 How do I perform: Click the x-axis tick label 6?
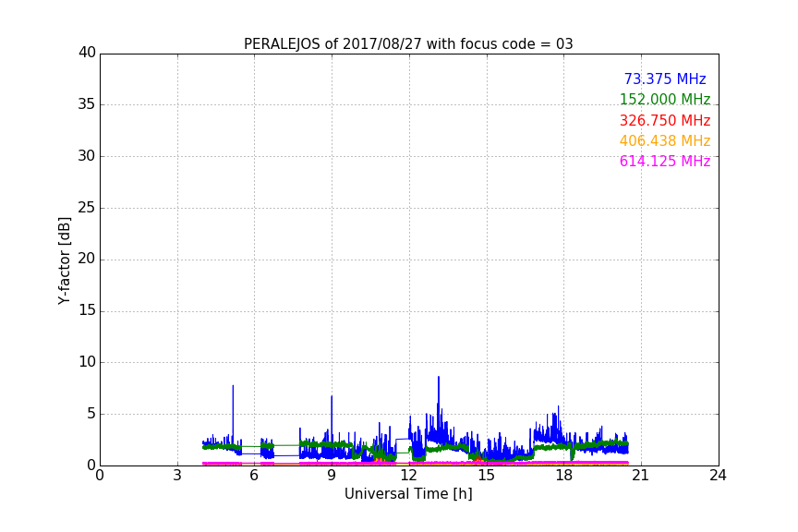click(x=254, y=476)
